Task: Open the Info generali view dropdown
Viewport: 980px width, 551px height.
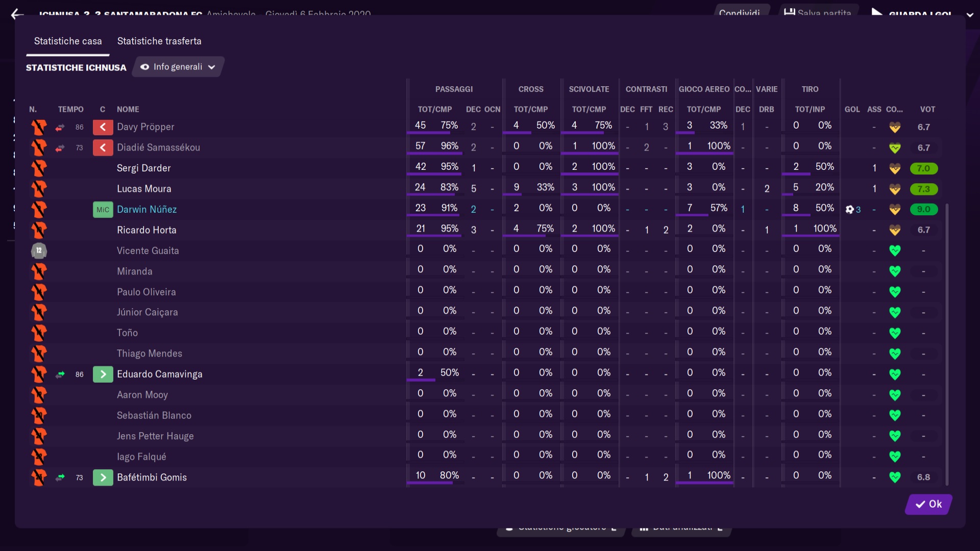Action: point(178,67)
